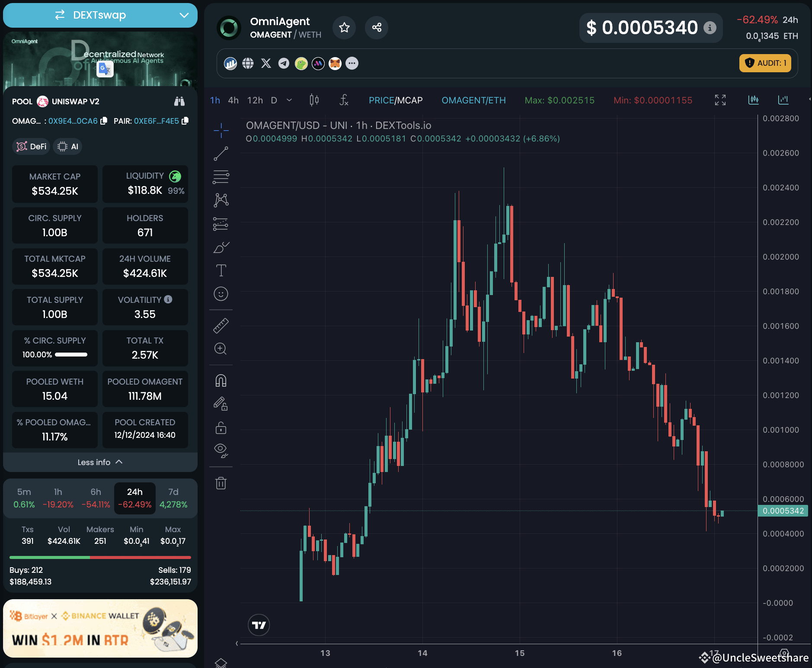Switch stats to the 6h tab

click(x=96, y=498)
